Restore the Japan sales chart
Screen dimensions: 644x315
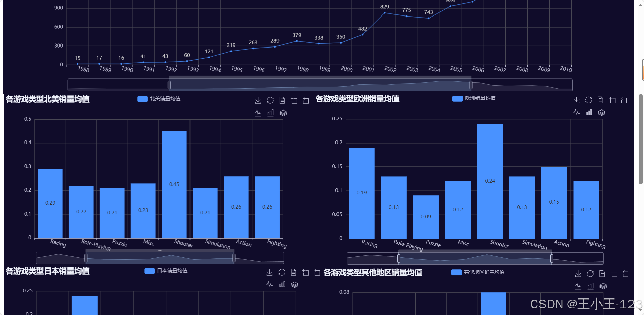(282, 272)
